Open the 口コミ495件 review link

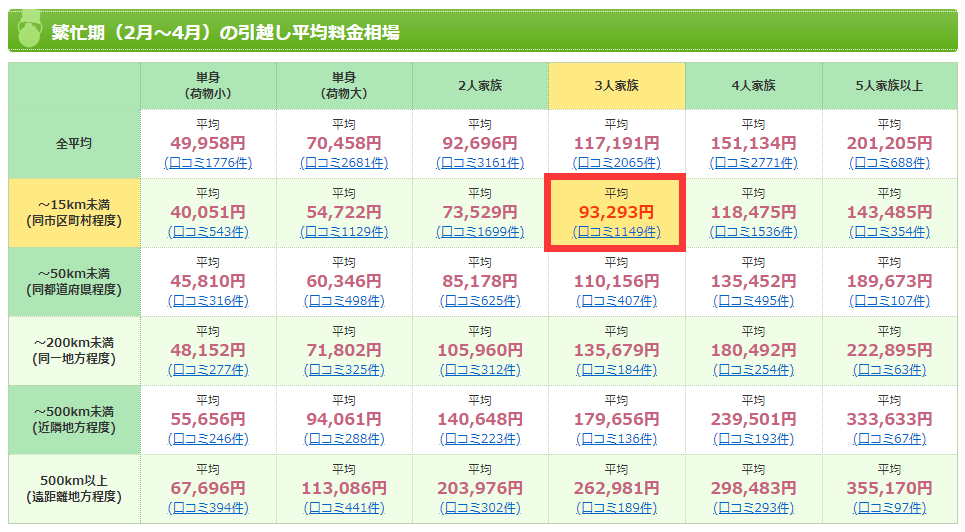(x=753, y=300)
